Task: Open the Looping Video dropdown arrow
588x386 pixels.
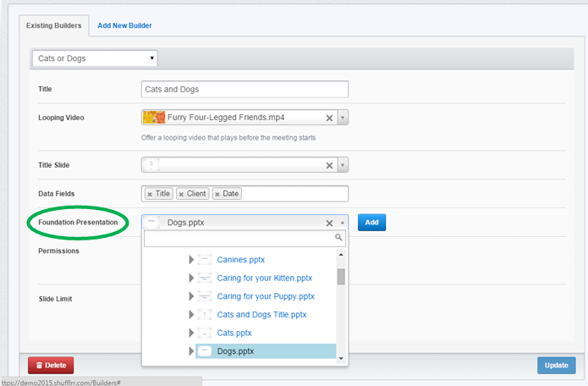Action: (x=343, y=118)
